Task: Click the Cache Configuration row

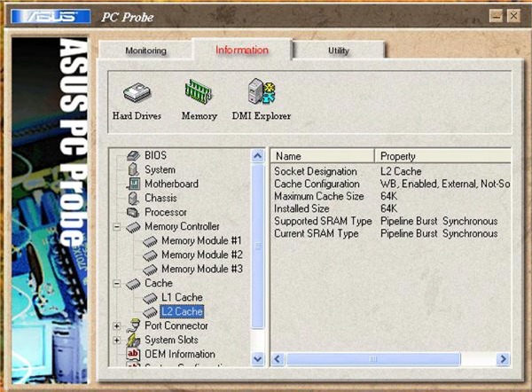Action: tap(391, 184)
